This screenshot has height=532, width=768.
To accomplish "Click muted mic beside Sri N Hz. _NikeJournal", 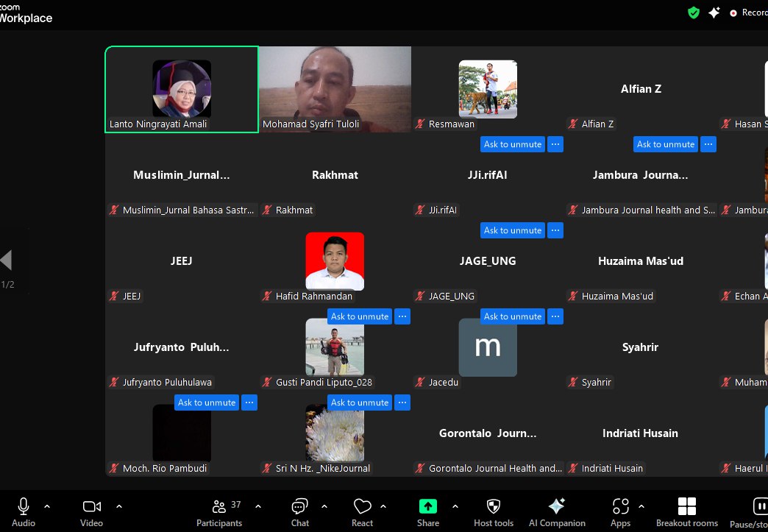I will coord(267,468).
